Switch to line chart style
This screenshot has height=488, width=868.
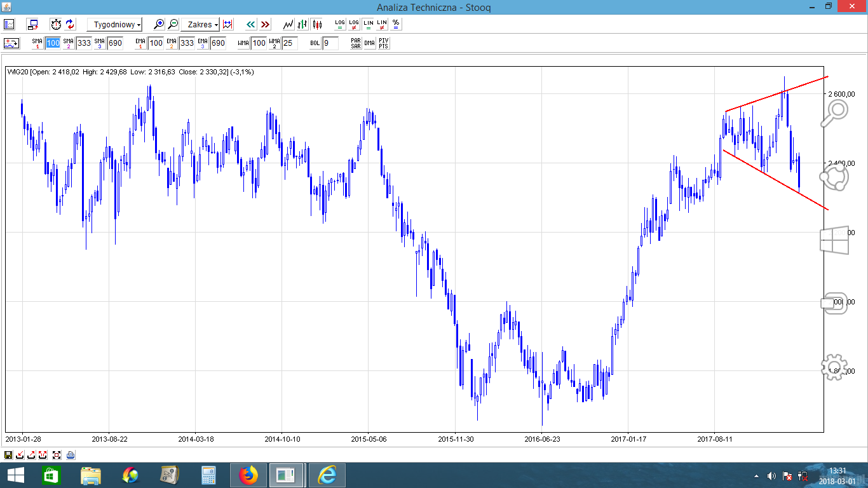point(288,24)
